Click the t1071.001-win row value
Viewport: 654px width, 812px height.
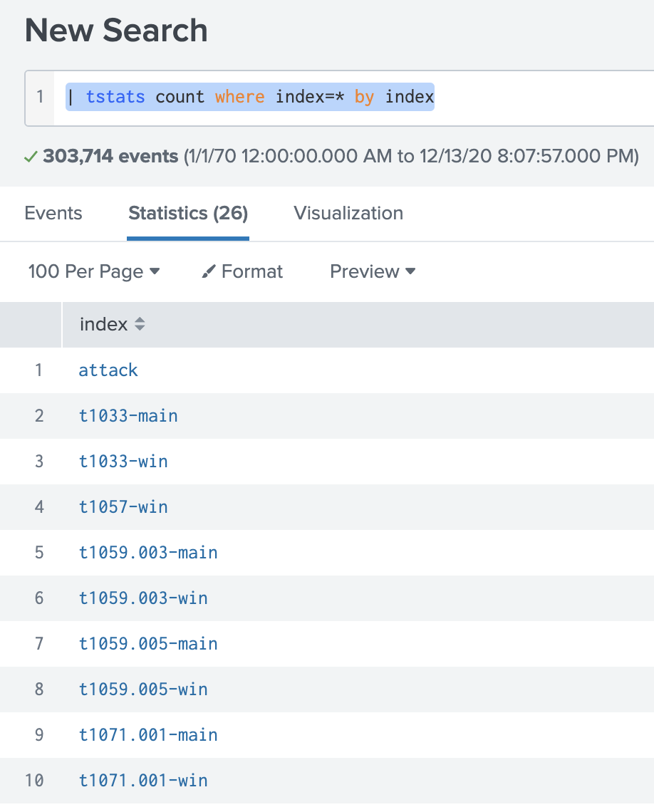tap(143, 781)
